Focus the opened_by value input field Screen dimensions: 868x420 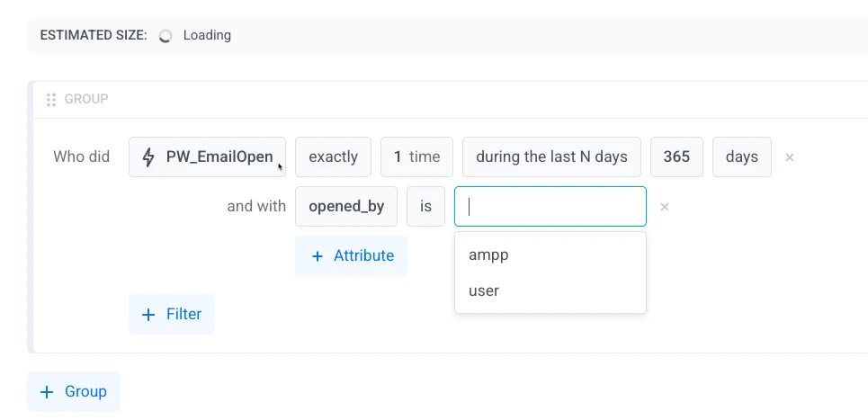[x=550, y=207]
